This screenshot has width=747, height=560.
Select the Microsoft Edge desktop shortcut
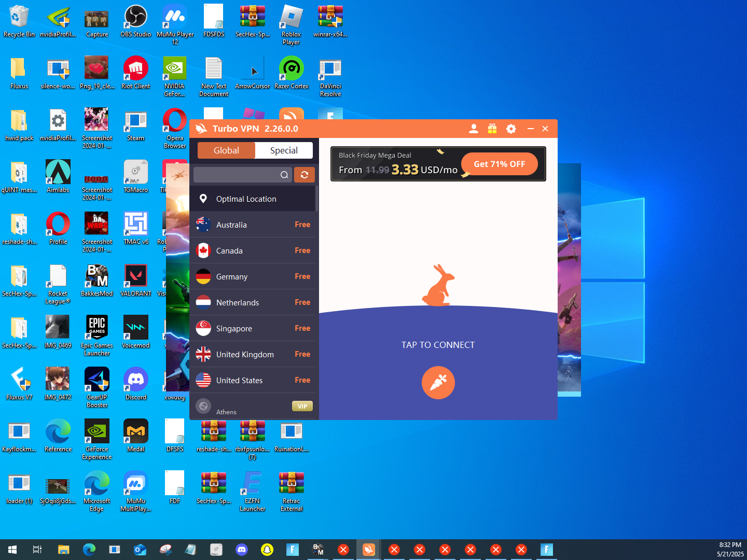coord(97,492)
